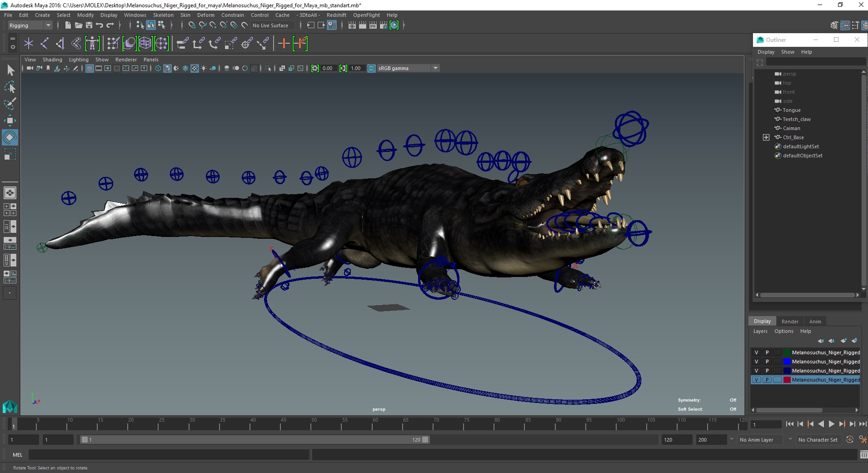Toggle textured display in viewport
The image size is (868, 473).
click(195, 68)
